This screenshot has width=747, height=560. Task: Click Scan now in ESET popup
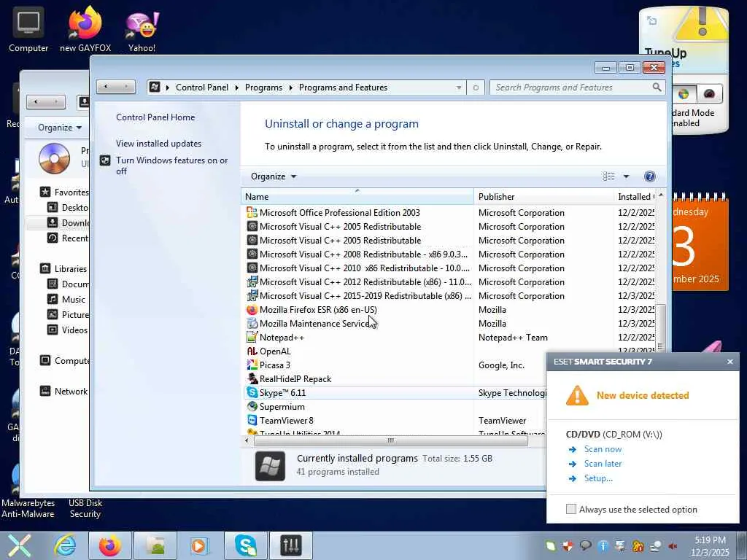[603, 449]
